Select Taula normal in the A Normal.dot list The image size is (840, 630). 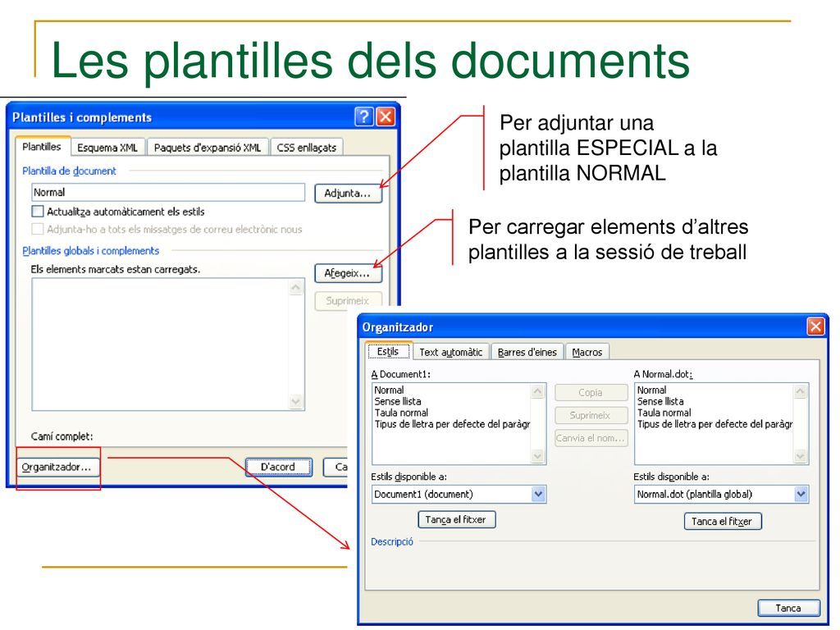point(664,413)
